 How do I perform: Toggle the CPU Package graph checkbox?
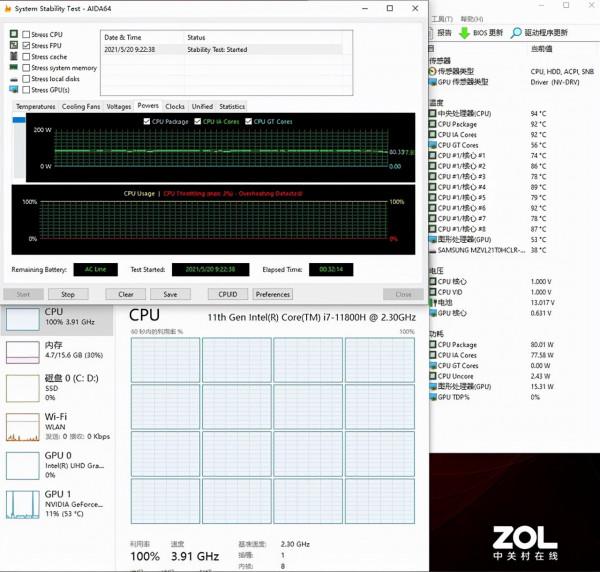pyautogui.click(x=146, y=121)
